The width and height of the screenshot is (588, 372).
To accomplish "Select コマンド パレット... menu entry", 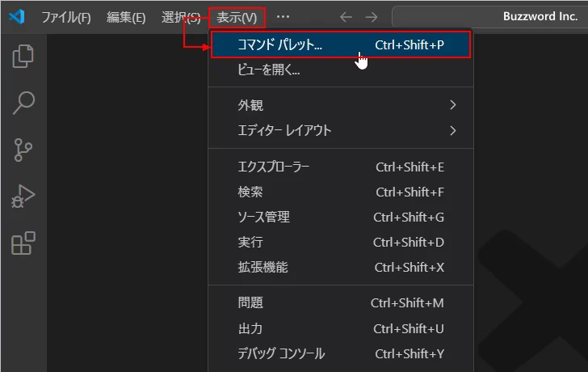I will [x=341, y=44].
